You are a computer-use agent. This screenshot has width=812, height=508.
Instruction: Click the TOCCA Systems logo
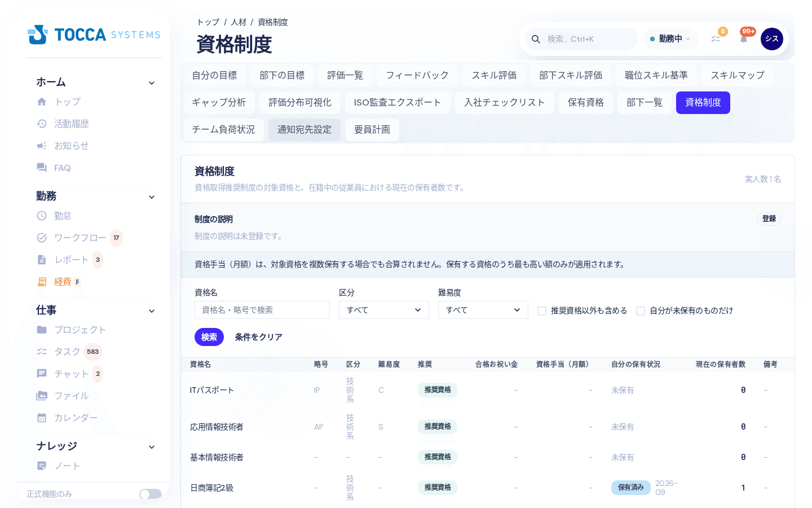coord(94,34)
